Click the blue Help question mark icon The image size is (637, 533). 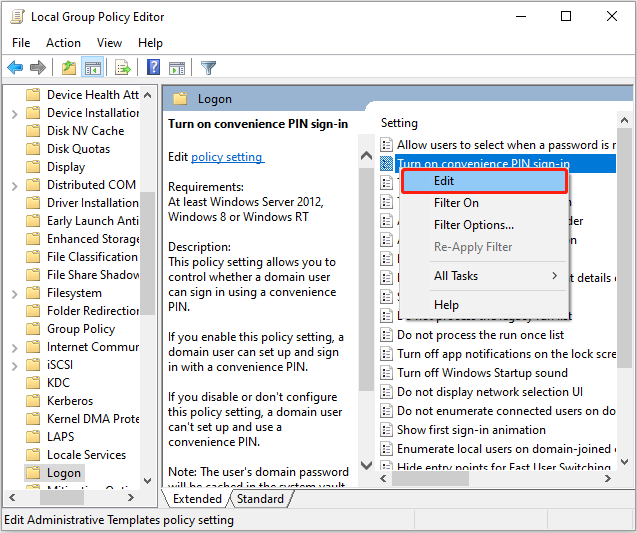click(153, 67)
